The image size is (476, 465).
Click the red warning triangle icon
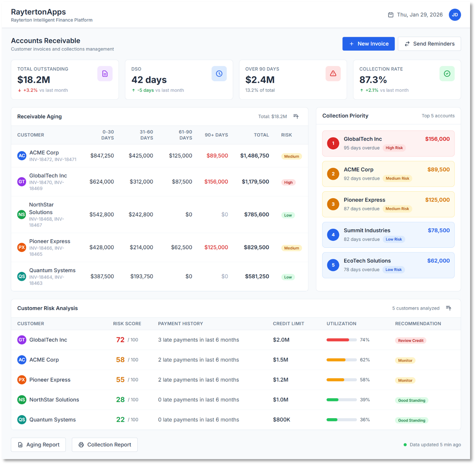(333, 74)
